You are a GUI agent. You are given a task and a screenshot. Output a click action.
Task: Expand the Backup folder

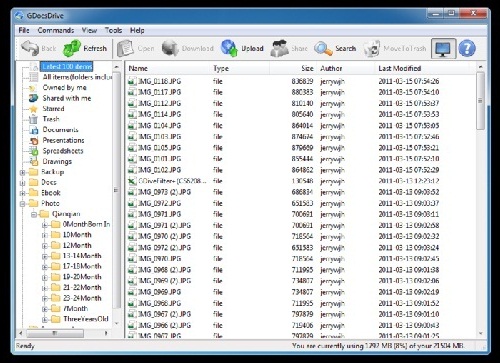(22, 172)
